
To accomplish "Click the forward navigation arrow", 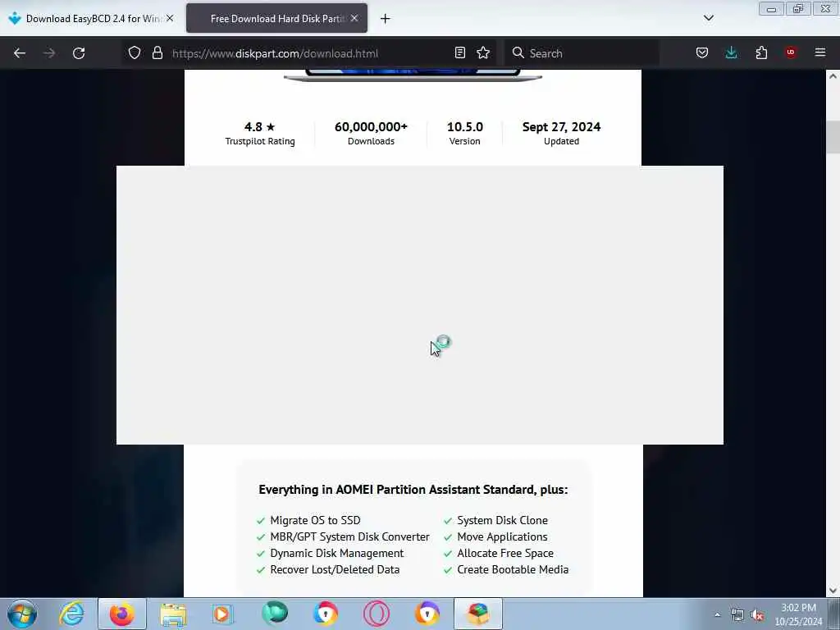I will click(49, 53).
